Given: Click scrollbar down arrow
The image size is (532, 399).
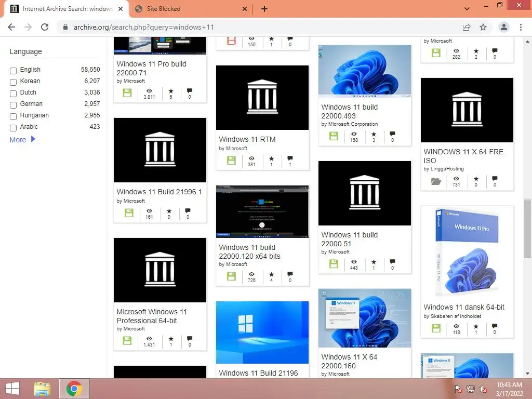Looking at the screenshot, I should (x=527, y=374).
